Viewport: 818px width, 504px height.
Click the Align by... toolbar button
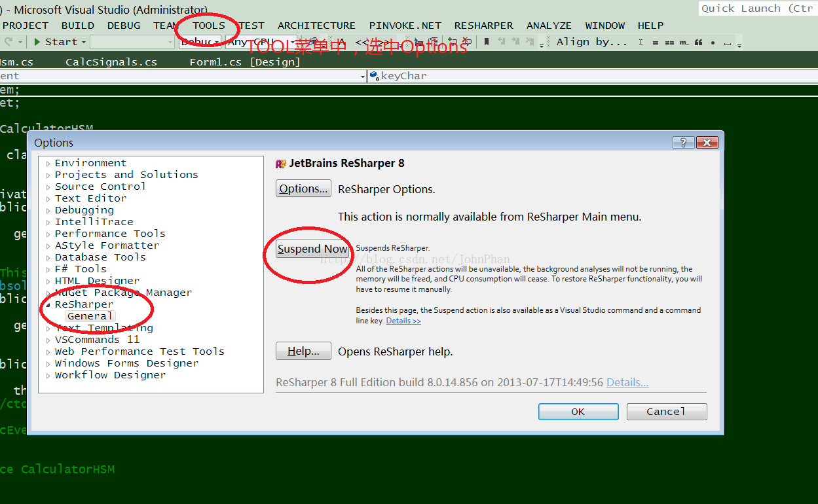coord(592,41)
